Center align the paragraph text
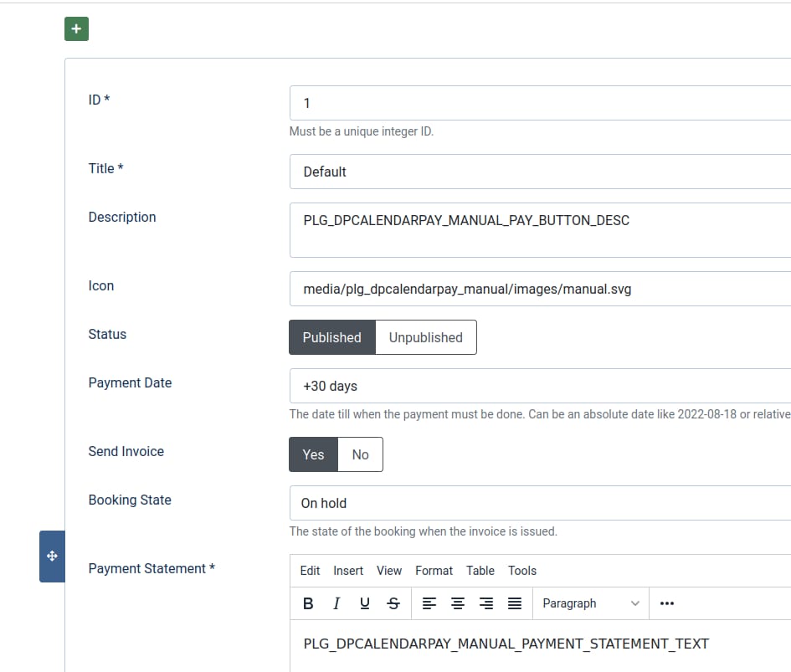This screenshot has height=672, width=791. pos(457,603)
